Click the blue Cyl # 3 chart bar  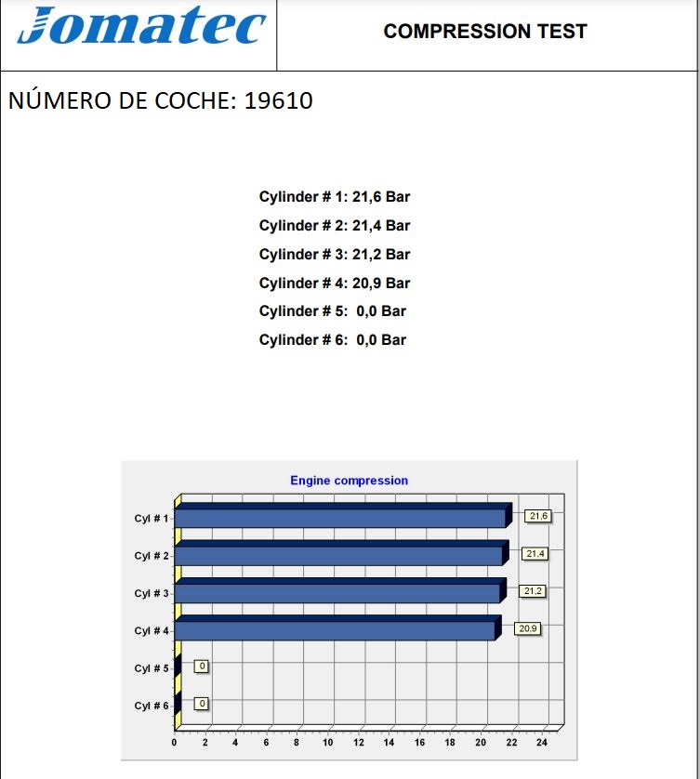click(338, 593)
